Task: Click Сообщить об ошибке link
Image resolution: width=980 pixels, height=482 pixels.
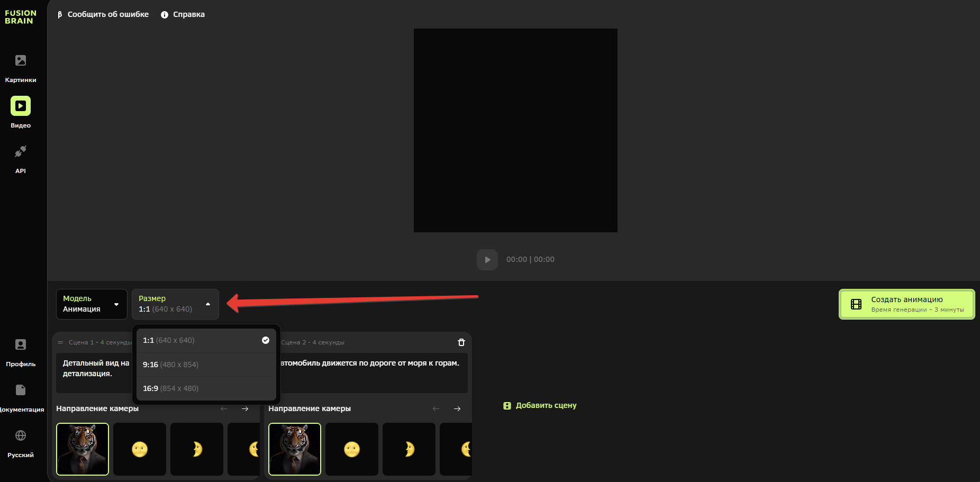Action: [x=103, y=14]
